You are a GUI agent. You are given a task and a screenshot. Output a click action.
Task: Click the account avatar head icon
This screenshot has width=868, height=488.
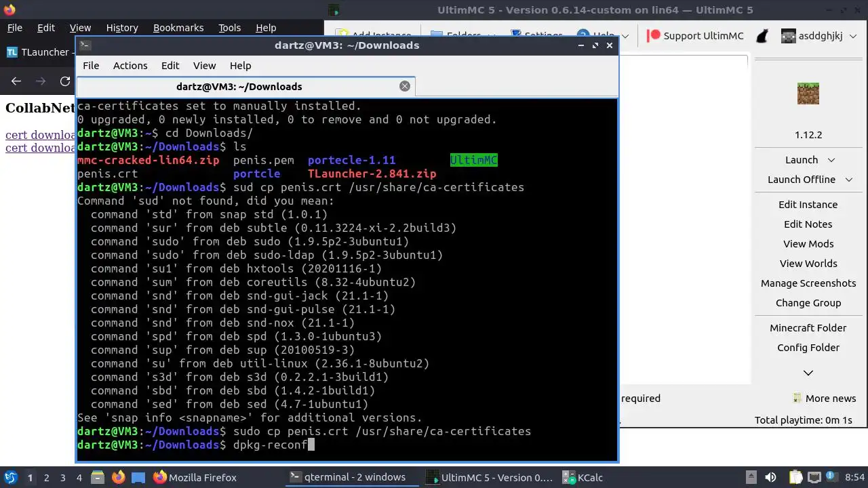point(788,36)
